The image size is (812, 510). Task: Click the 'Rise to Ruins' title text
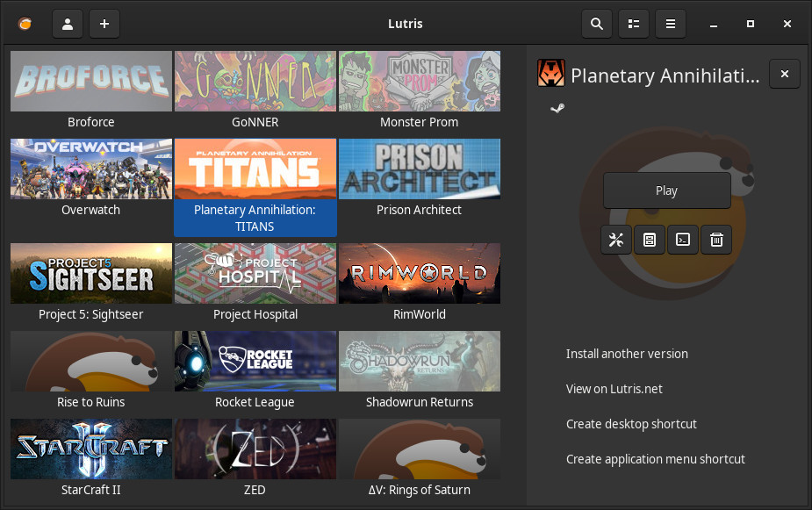click(x=91, y=402)
